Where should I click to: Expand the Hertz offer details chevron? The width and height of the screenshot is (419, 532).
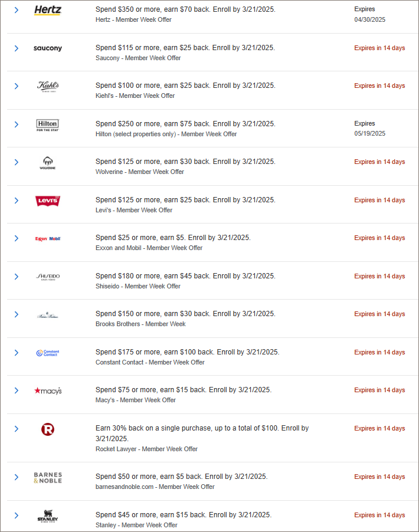pos(17,10)
